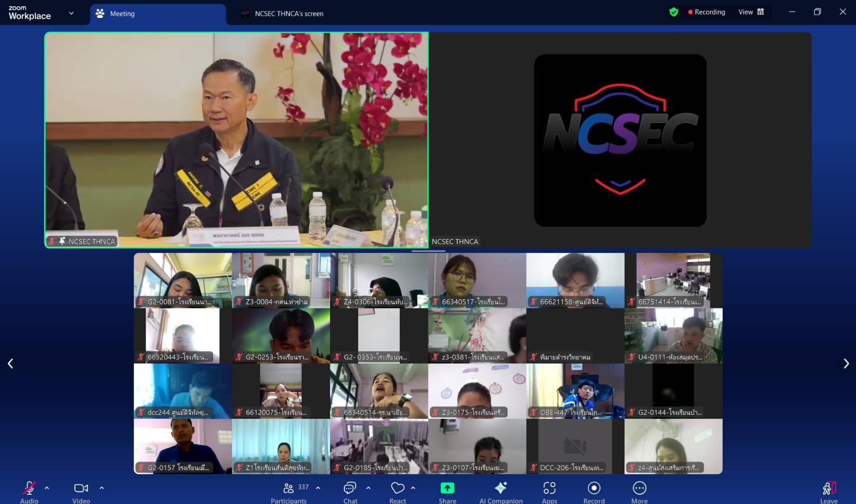This screenshot has width=856, height=504.
Task: Select the NCSEC logo video tile
Action: click(x=620, y=140)
